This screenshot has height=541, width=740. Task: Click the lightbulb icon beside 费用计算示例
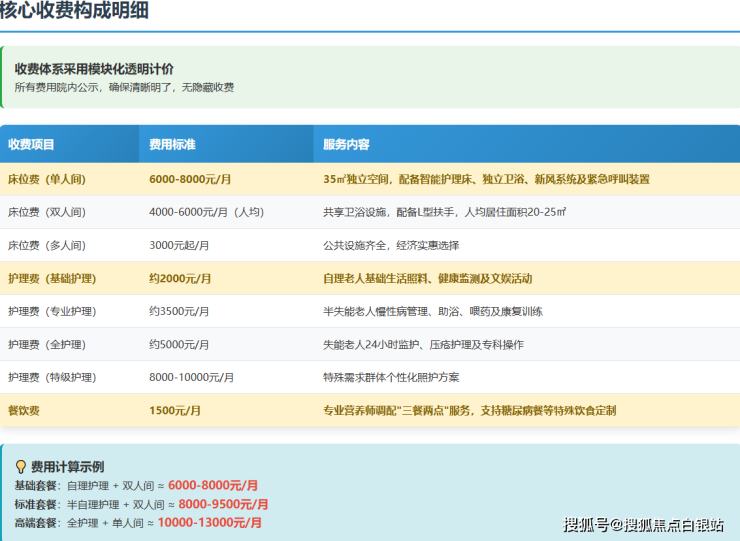[20, 467]
